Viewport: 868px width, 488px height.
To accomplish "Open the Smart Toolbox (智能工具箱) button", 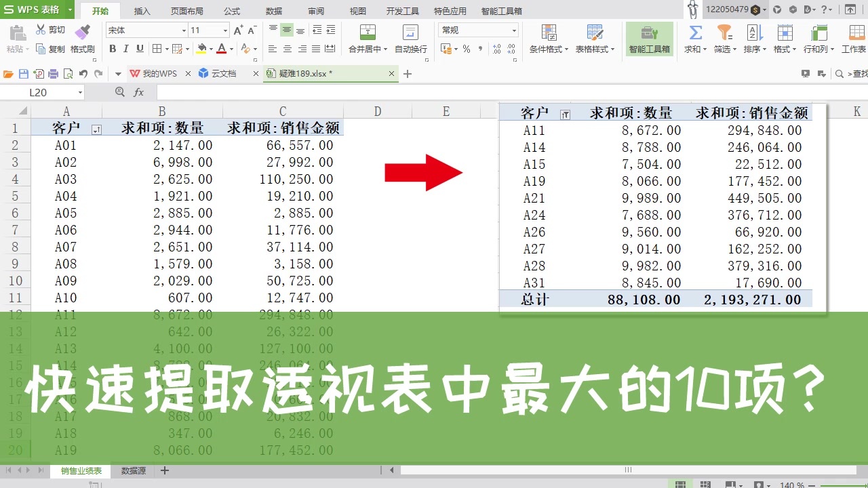I will pos(649,39).
